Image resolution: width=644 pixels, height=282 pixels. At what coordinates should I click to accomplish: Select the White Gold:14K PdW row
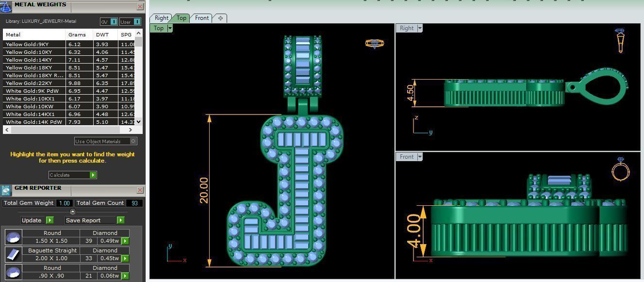69,122
